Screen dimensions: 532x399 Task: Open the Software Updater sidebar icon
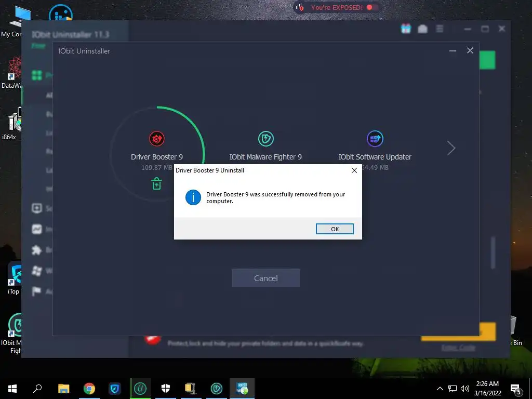(37, 208)
